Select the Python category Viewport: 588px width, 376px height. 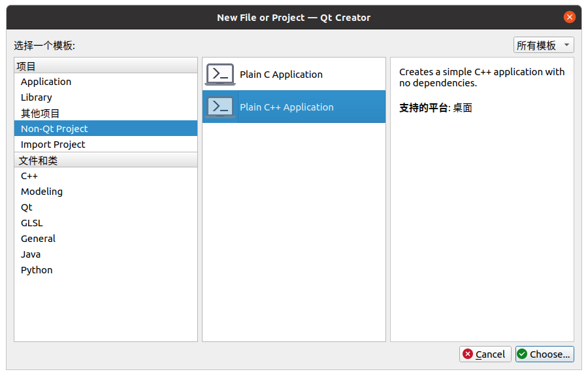106,270
